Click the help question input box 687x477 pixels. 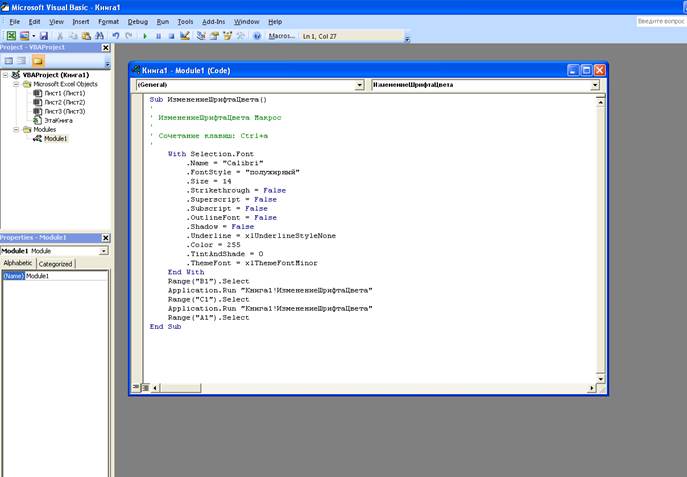point(662,21)
